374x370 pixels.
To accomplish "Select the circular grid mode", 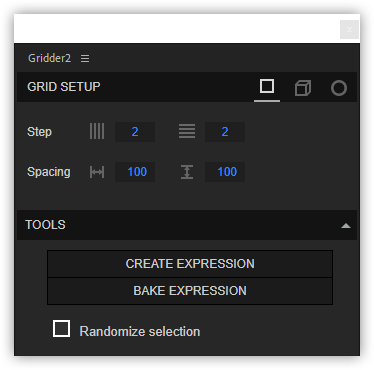I will click(339, 88).
